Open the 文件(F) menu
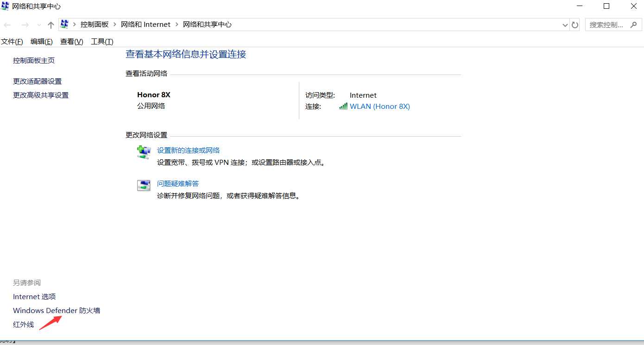Viewport: 644px width, 345px height. click(x=12, y=42)
